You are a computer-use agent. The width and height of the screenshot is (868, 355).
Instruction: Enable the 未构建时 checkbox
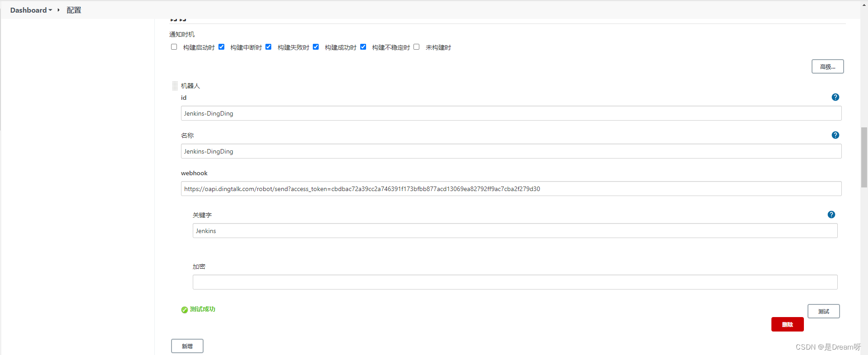(416, 47)
